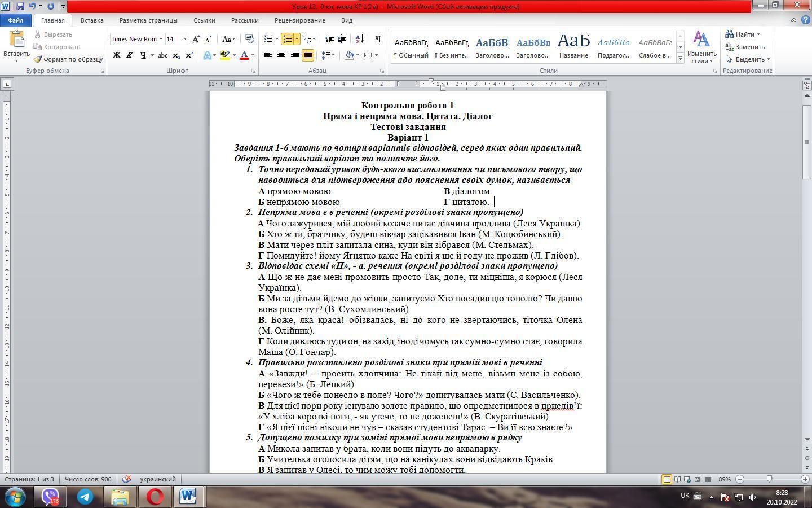Click the clear formatting icon
The width and height of the screenshot is (812, 508).
coord(250,39)
